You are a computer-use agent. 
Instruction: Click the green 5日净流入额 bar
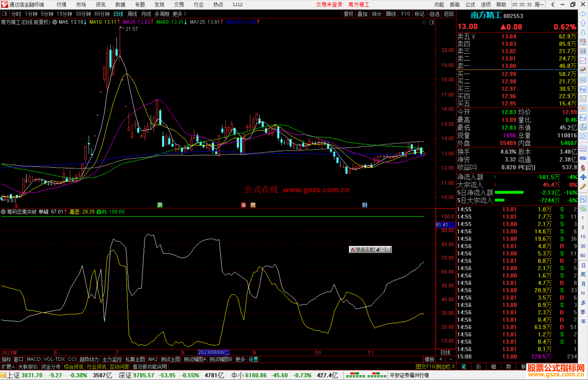(509, 193)
